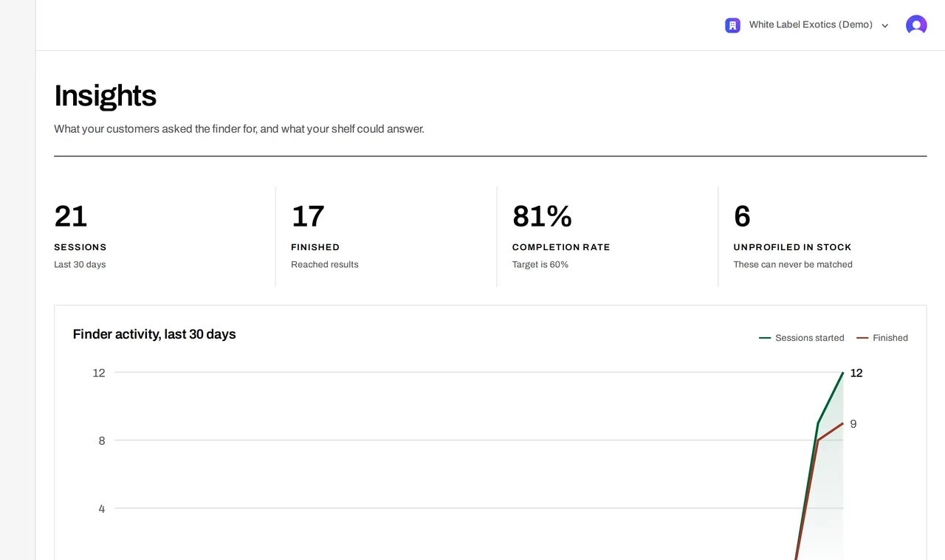Click the SESSIONS stat label
The height and width of the screenshot is (560, 945).
pos(80,247)
